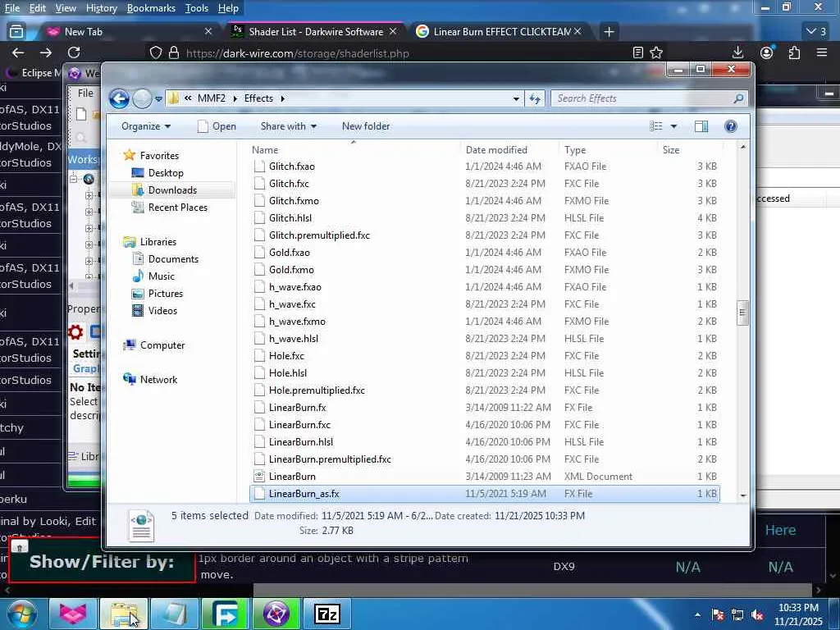The width and height of the screenshot is (840, 630).
Task: Open recent locations dropdown beside forward arrow
Action: (158, 99)
